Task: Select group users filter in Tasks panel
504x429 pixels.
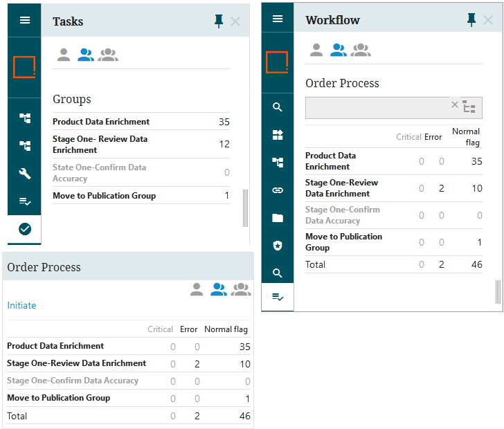Action: 108,55
